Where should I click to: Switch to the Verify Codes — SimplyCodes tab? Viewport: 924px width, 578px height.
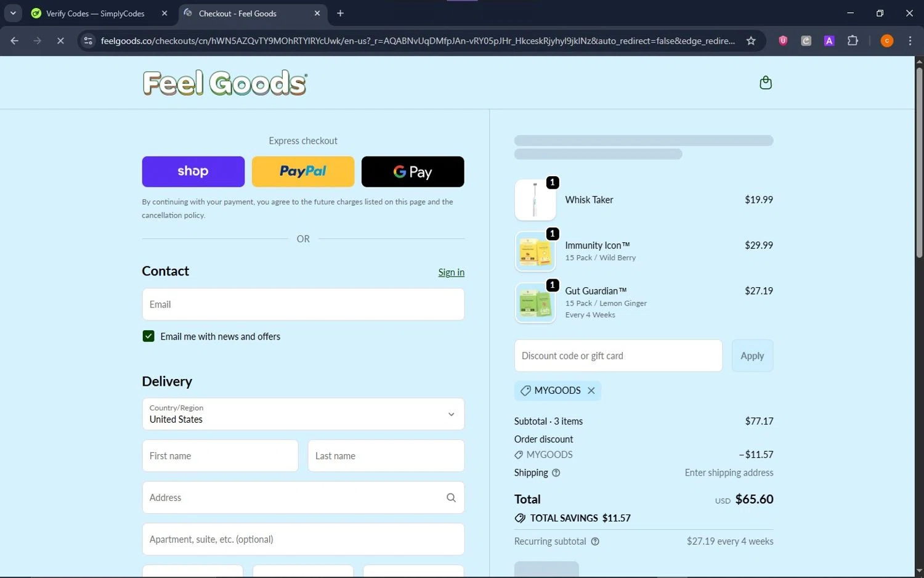click(x=95, y=13)
